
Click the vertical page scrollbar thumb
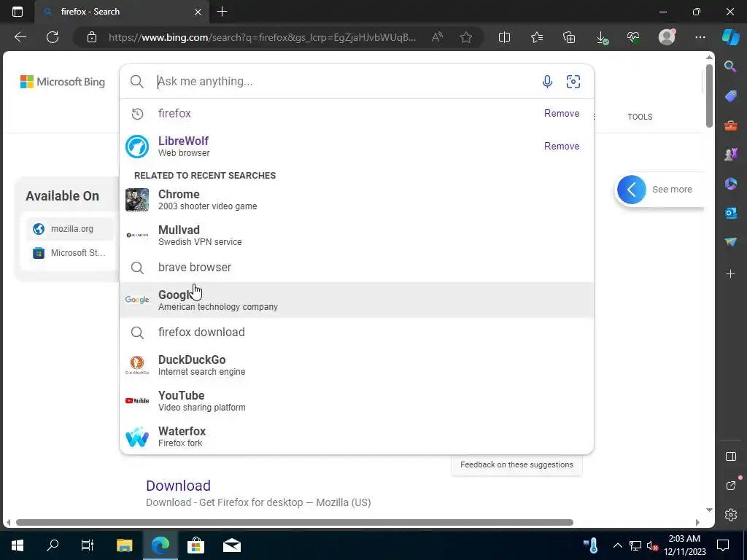coord(709,96)
